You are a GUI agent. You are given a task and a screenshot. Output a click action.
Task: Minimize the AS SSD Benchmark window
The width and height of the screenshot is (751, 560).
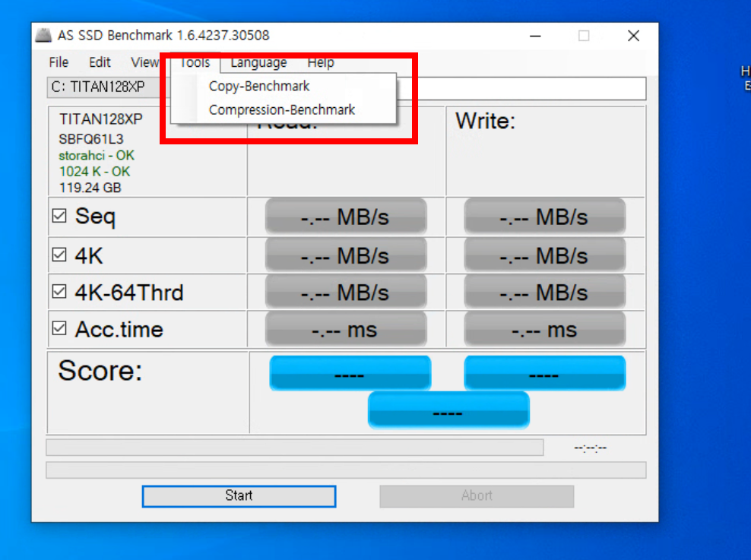pos(535,36)
